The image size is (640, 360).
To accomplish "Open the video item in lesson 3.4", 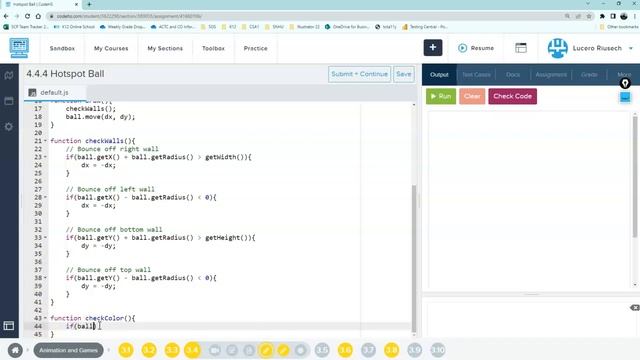I will pos(215,350).
